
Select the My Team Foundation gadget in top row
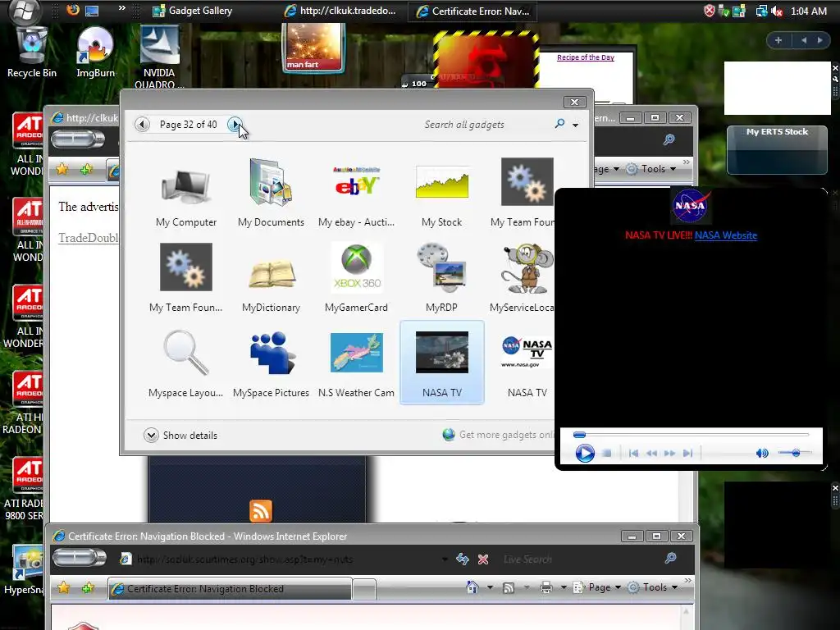click(523, 193)
